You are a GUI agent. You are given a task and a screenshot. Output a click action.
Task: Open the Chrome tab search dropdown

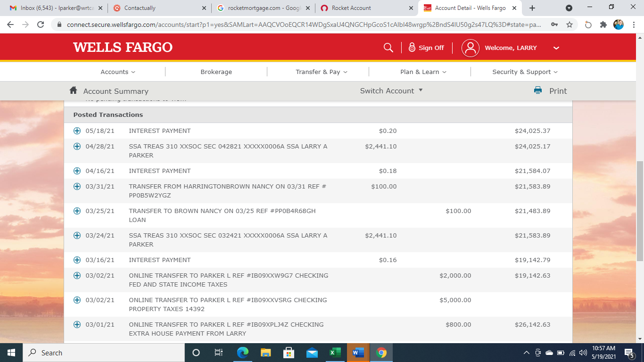[x=569, y=8]
